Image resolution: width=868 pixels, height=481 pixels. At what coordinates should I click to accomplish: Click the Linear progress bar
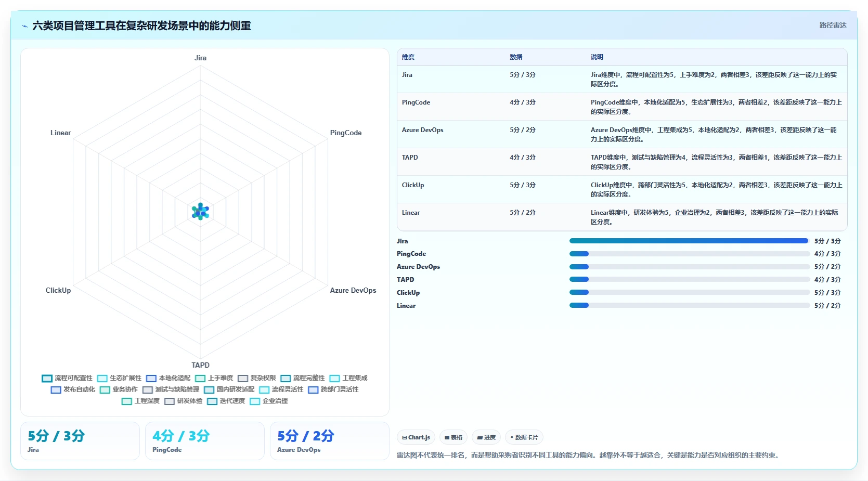point(690,305)
